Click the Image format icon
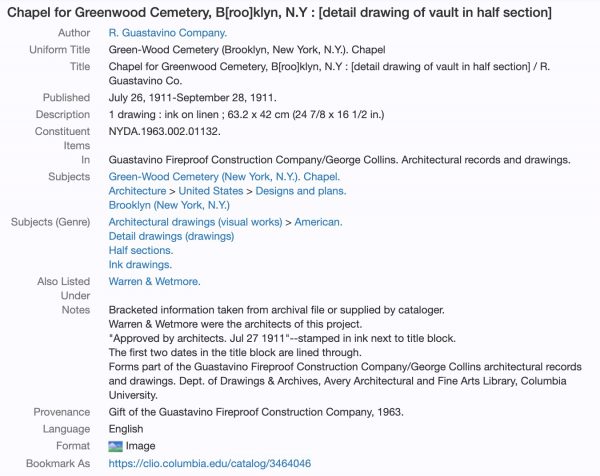The image size is (600, 476). (x=115, y=446)
